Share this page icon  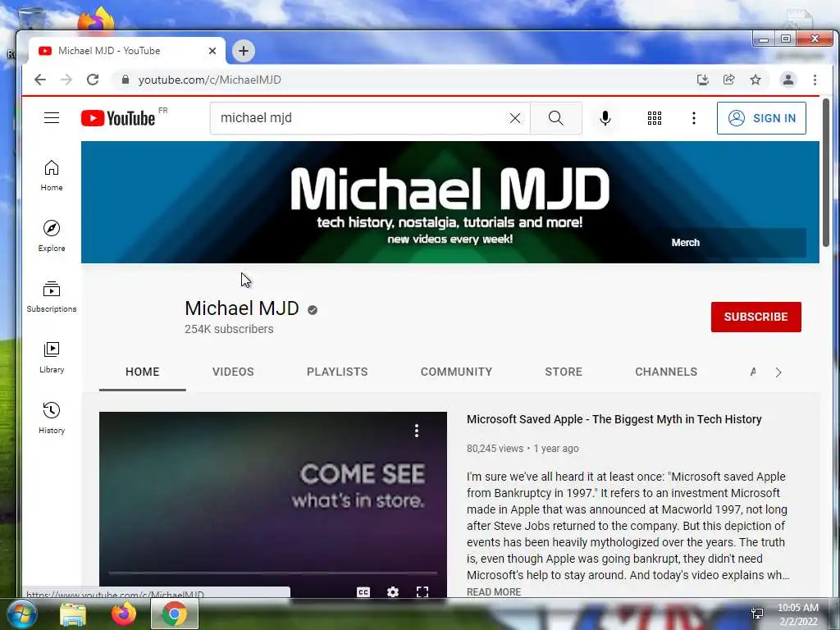click(729, 80)
